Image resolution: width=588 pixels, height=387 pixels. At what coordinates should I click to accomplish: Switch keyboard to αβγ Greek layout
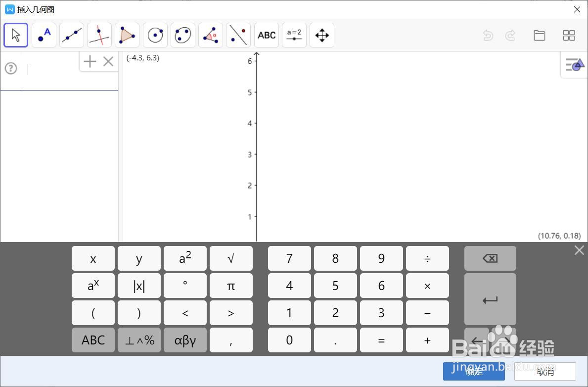pyautogui.click(x=185, y=340)
